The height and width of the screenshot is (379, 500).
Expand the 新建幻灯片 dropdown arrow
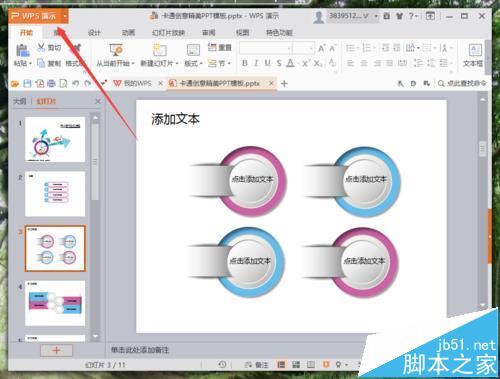pyautogui.click(x=177, y=63)
